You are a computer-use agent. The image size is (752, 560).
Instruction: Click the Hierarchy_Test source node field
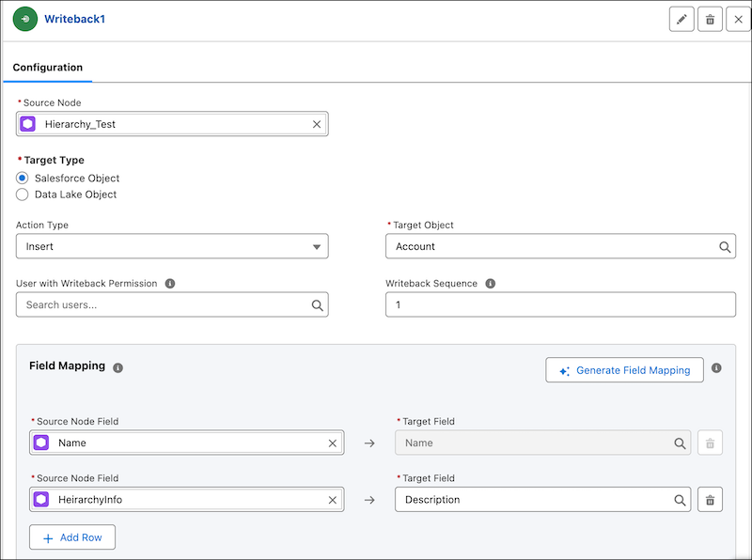(172, 124)
